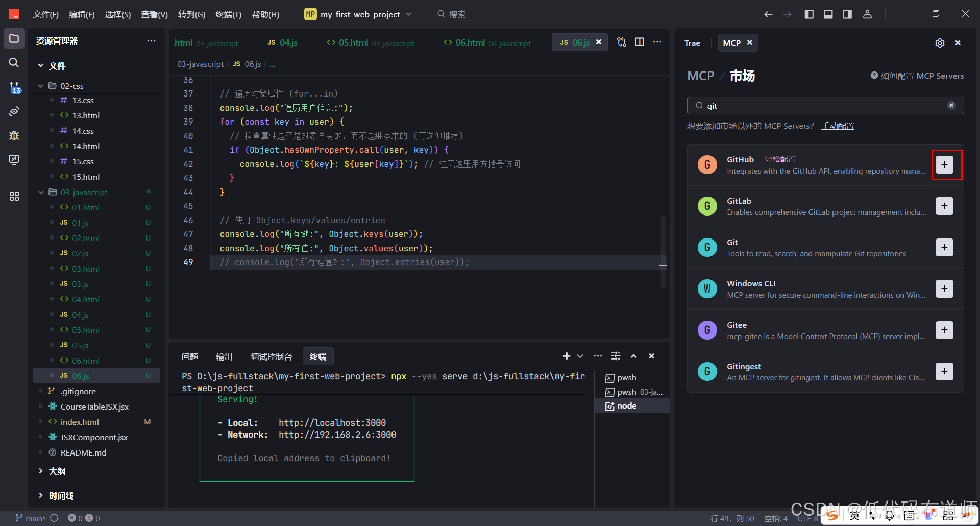Open errors and warnings count in status bar
980x526 pixels.
(84, 518)
